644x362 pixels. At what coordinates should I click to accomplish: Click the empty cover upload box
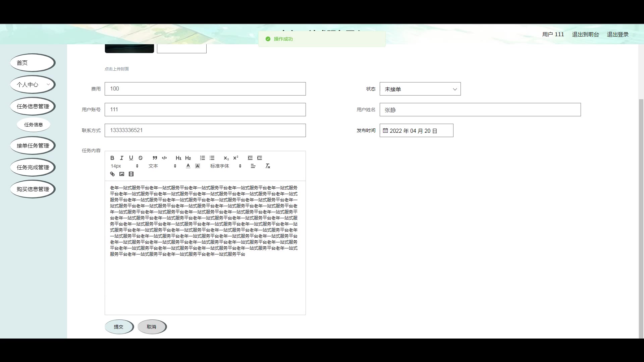pos(181,49)
